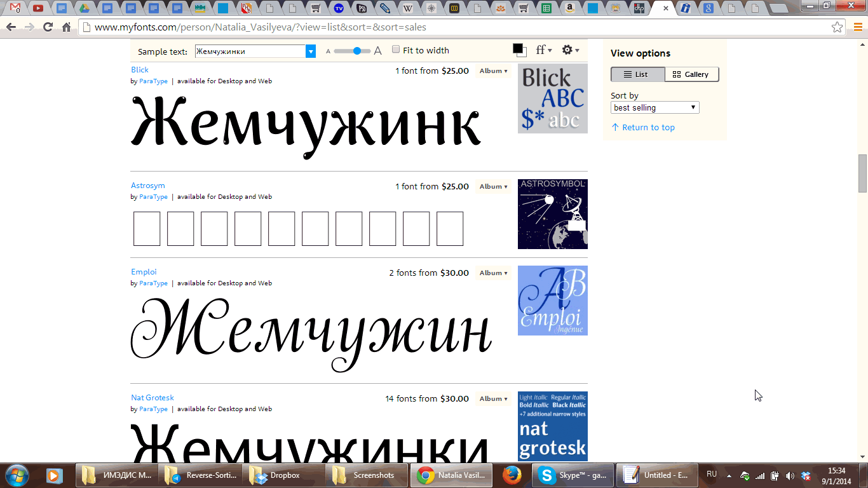Open the 'ff' ligatures dropdown

point(544,50)
